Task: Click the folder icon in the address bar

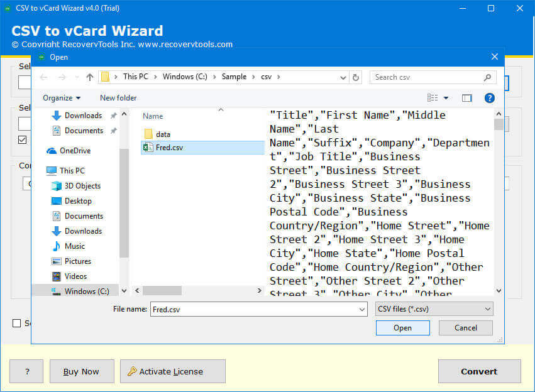Action: click(x=106, y=77)
